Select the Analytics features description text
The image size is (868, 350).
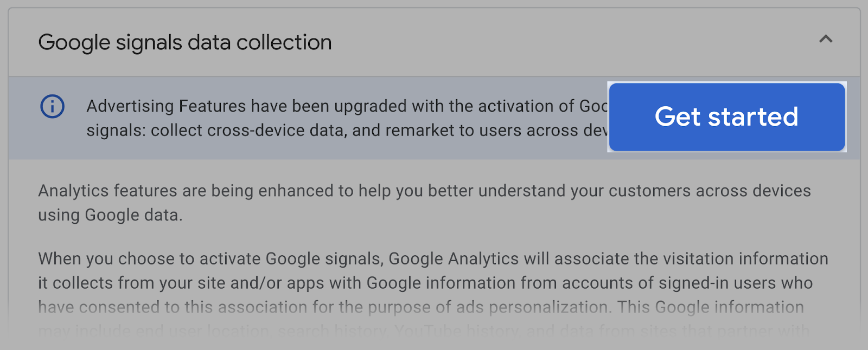click(423, 202)
